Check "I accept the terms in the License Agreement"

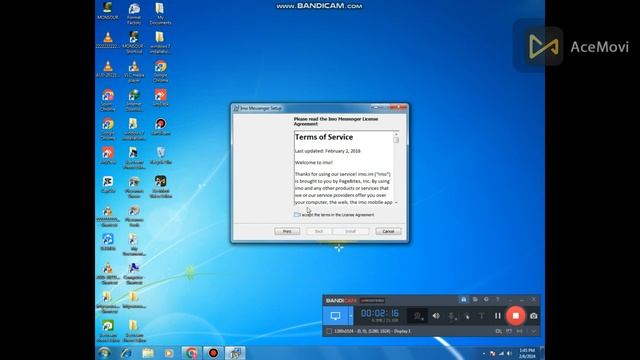pyautogui.click(x=296, y=215)
